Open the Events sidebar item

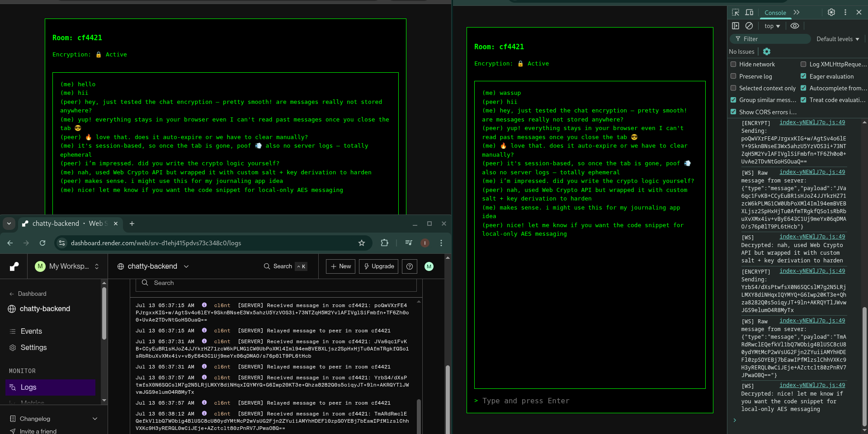(x=31, y=331)
